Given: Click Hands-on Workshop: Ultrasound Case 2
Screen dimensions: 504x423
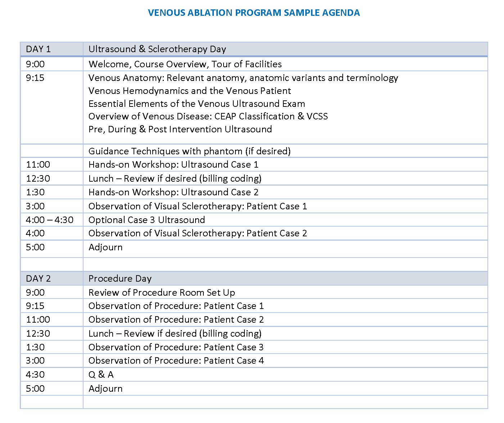Looking at the screenshot, I should pos(174,192).
